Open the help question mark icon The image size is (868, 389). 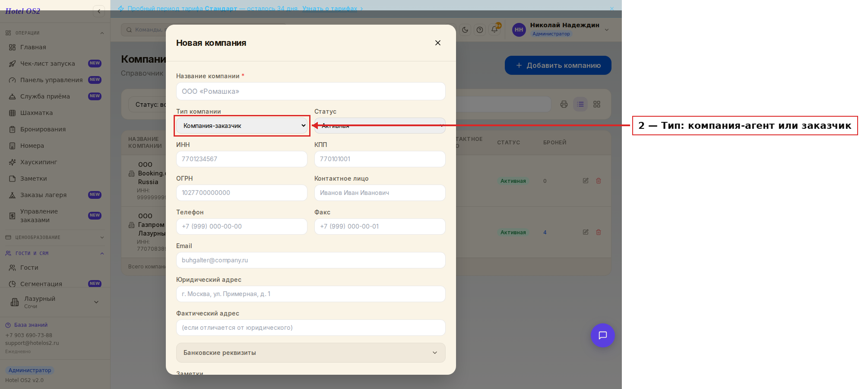(480, 30)
